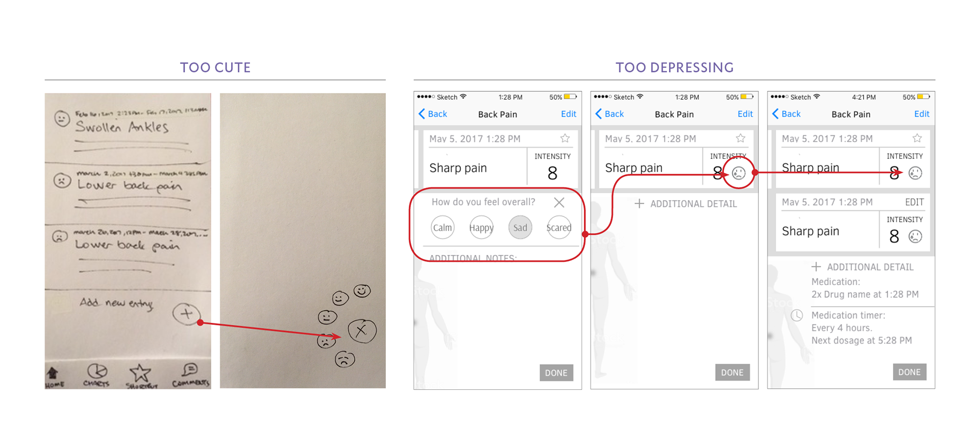Tap EDIT on the second pain entry card
Viewport: 980px width, 446px height.
(x=914, y=202)
